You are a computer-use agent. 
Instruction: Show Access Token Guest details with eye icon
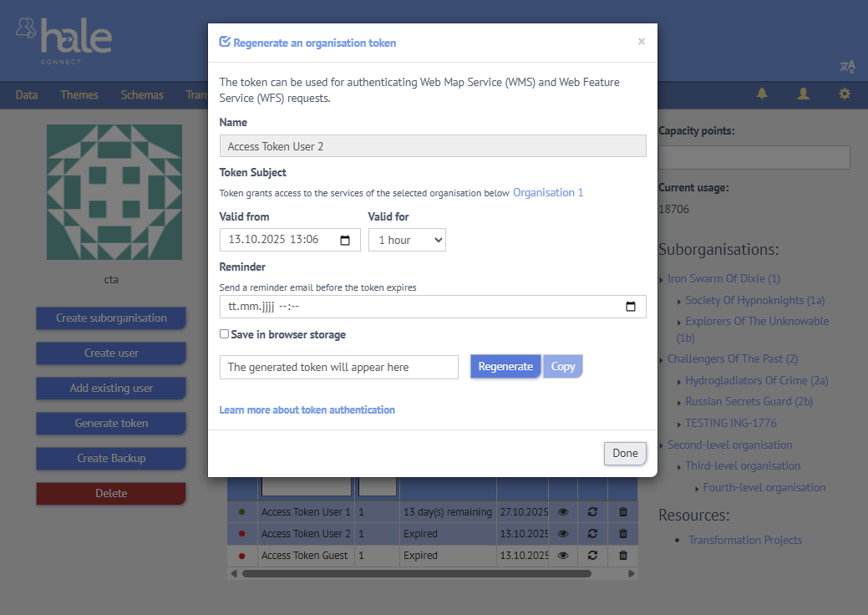(563, 556)
